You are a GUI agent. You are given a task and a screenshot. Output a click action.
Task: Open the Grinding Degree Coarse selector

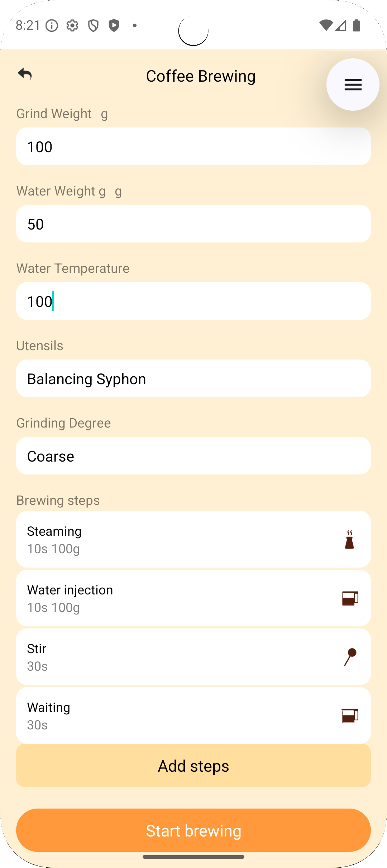(193, 456)
